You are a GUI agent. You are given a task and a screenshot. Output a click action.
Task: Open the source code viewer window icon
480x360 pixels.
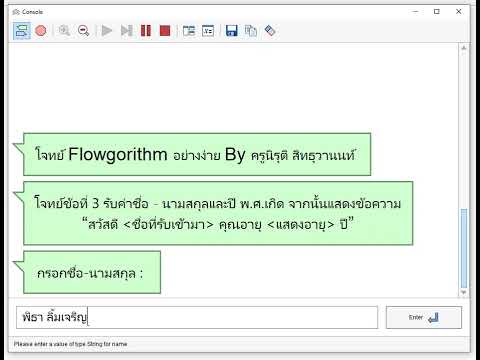tap(189, 31)
